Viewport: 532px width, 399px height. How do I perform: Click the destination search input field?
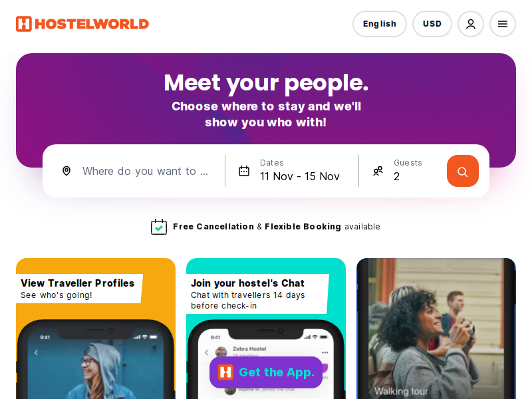tap(145, 171)
